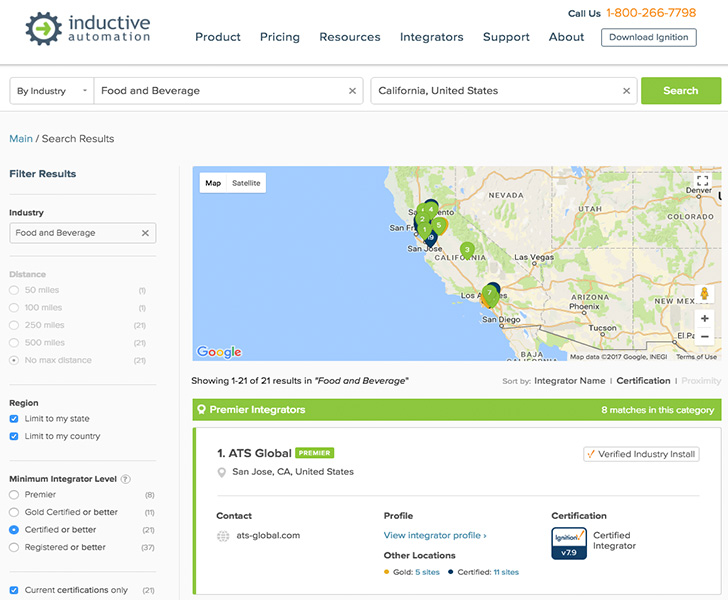Open the By Industry dropdown
This screenshot has width=728, height=600.
coord(52,91)
